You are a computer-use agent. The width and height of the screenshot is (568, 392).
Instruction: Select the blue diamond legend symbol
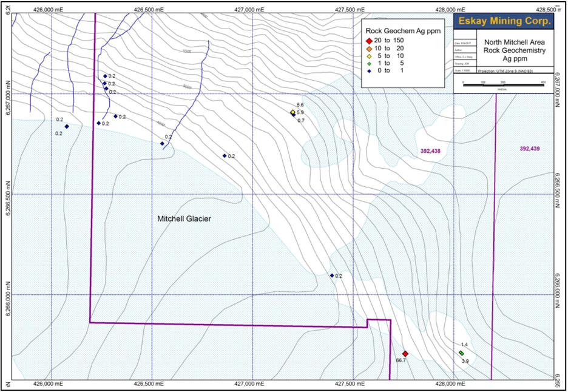pos(368,71)
